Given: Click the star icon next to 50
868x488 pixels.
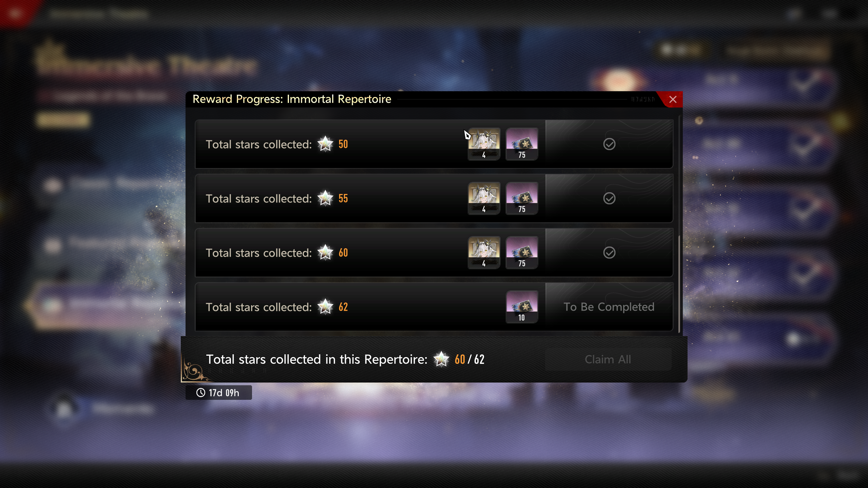Looking at the screenshot, I should [325, 144].
